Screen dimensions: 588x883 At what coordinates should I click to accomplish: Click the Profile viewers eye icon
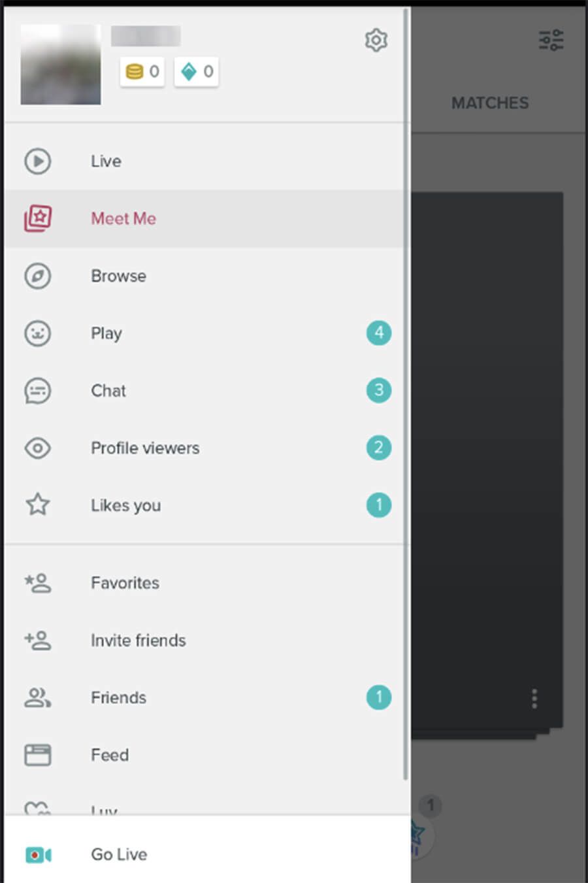click(x=37, y=448)
